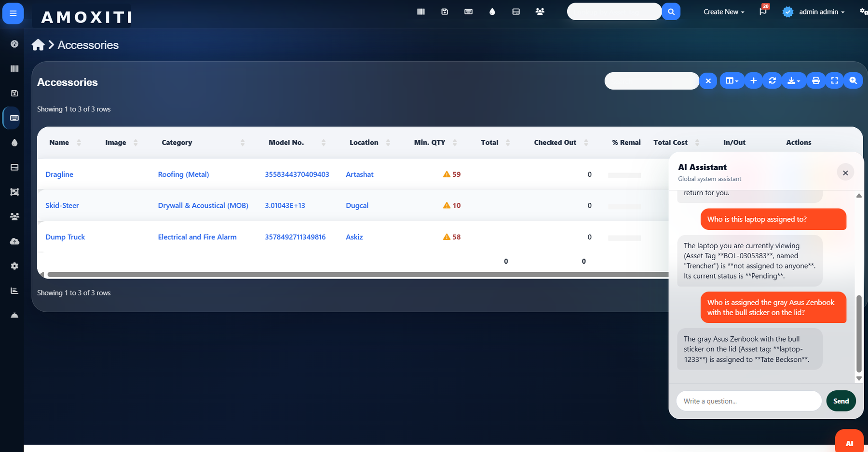The width and height of the screenshot is (868, 452).
Task: Open Predefined Kits from sidebar icon
Action: pyautogui.click(x=14, y=192)
